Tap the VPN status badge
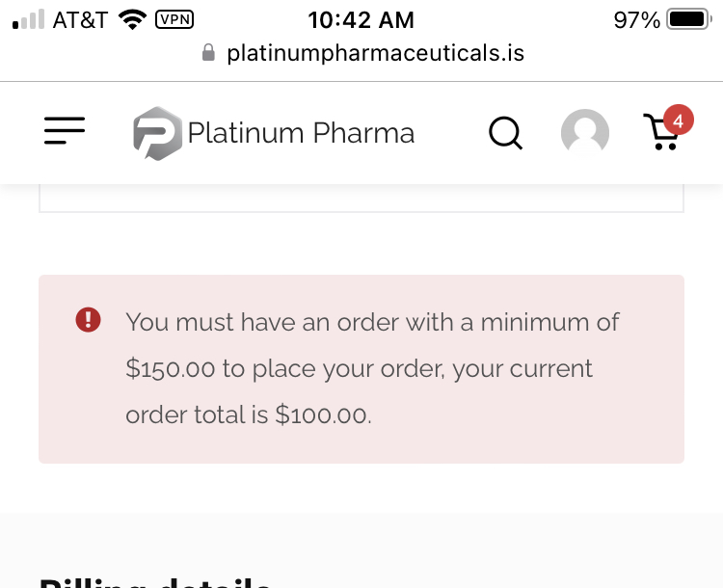Screen dimensions: 723x588 click(x=174, y=19)
